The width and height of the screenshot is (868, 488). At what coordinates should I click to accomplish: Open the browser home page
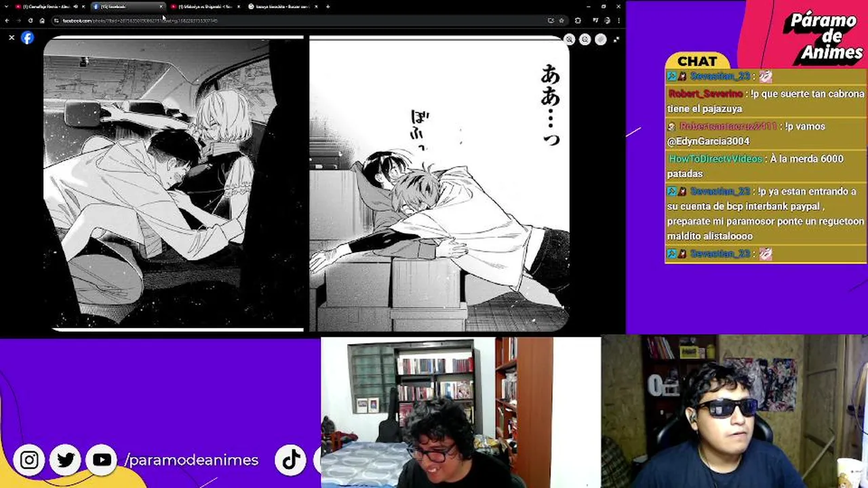tap(42, 20)
